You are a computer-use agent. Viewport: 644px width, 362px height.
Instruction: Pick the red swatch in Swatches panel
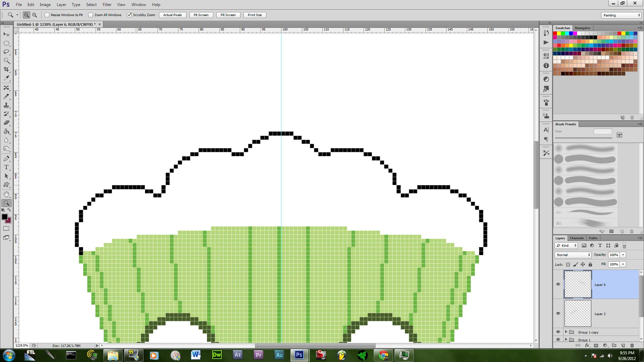(555, 34)
